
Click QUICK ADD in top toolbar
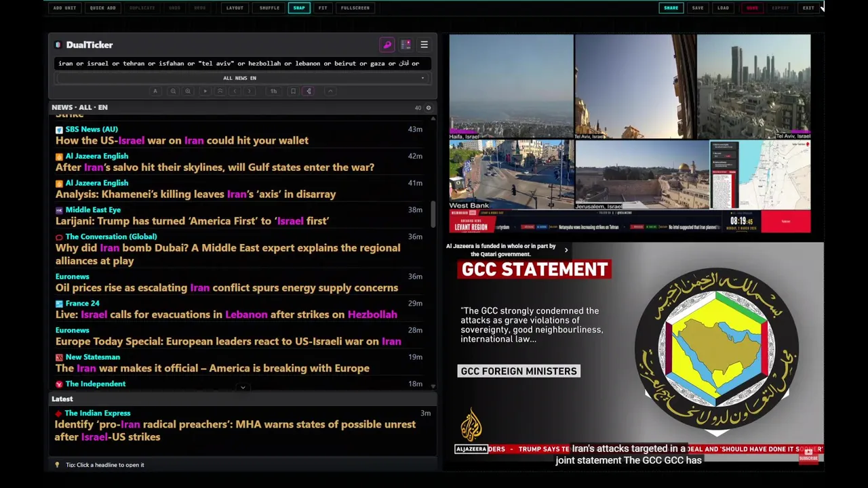(x=102, y=8)
